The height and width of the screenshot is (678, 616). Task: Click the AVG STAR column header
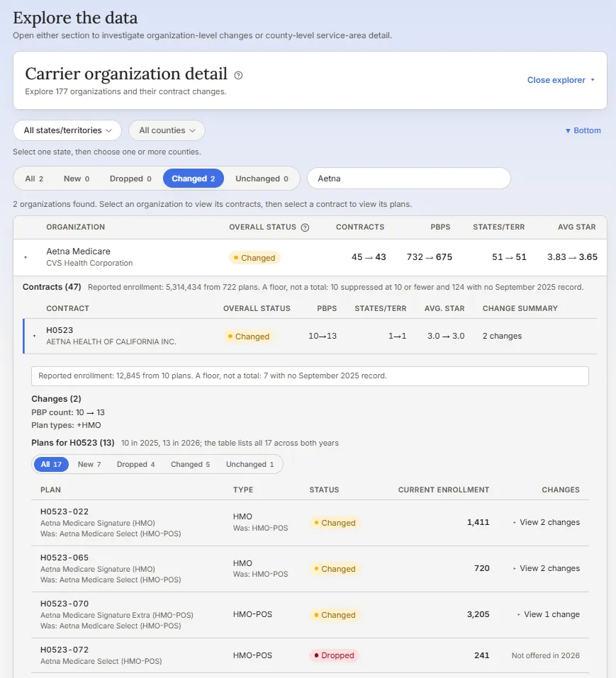click(576, 227)
